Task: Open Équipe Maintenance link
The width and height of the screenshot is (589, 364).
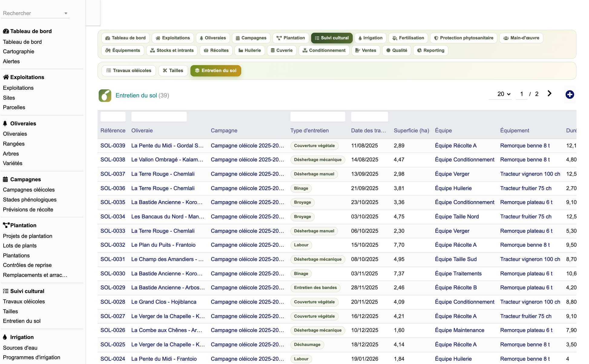Action: (459, 330)
